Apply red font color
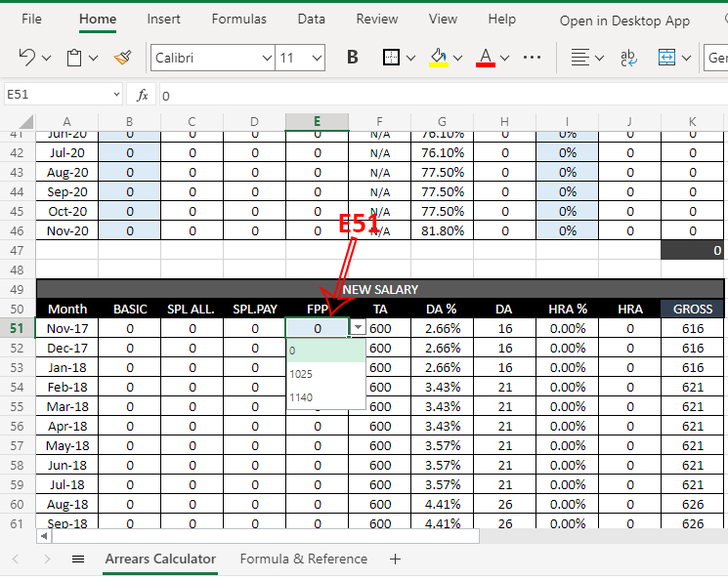 pyautogui.click(x=485, y=58)
